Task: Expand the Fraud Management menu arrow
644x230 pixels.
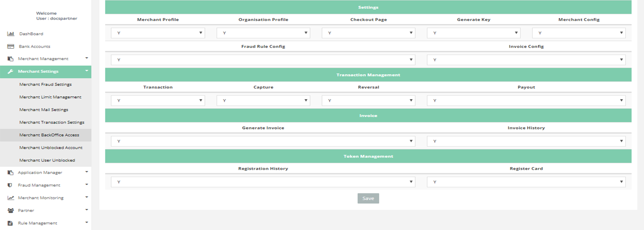Action: point(87,185)
